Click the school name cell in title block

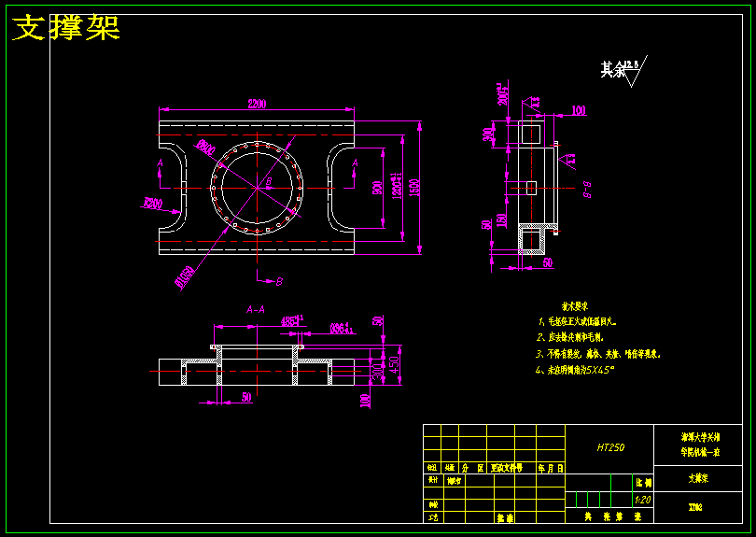(698, 445)
